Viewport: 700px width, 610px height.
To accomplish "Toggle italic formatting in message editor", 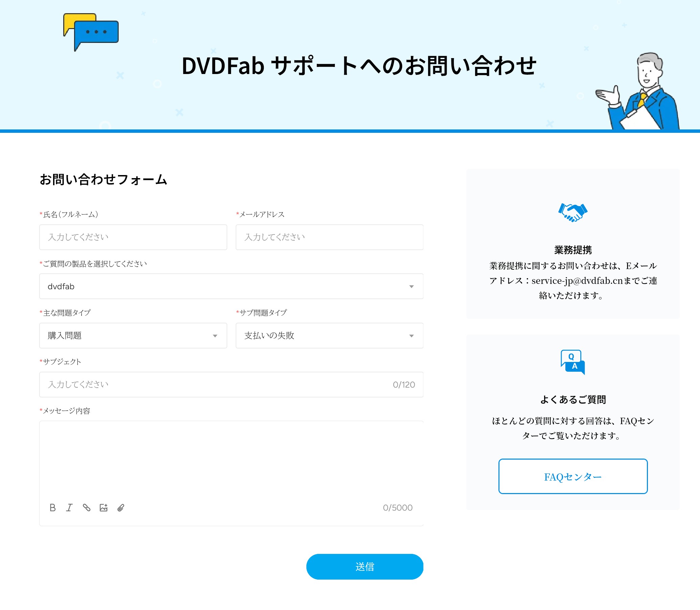I will click(69, 508).
